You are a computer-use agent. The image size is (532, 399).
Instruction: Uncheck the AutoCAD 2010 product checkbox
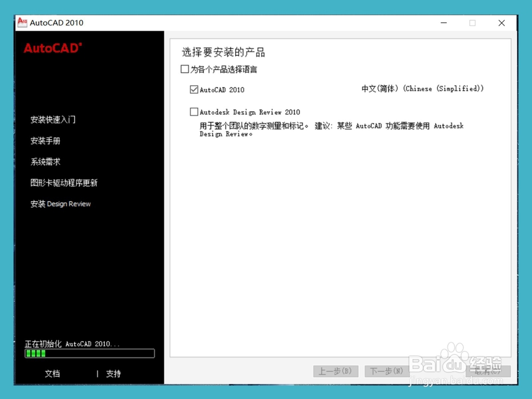[194, 89]
